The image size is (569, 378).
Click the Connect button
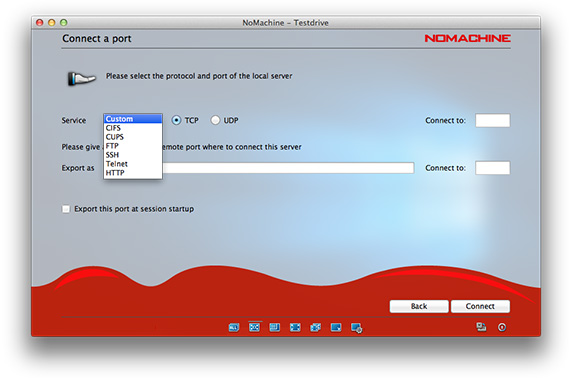coord(480,306)
